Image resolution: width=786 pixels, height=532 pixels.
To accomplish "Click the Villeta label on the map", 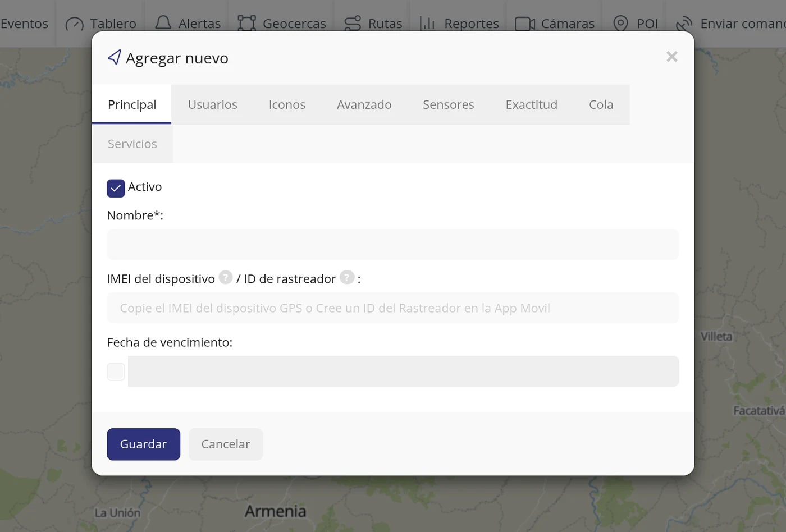I will click(716, 337).
